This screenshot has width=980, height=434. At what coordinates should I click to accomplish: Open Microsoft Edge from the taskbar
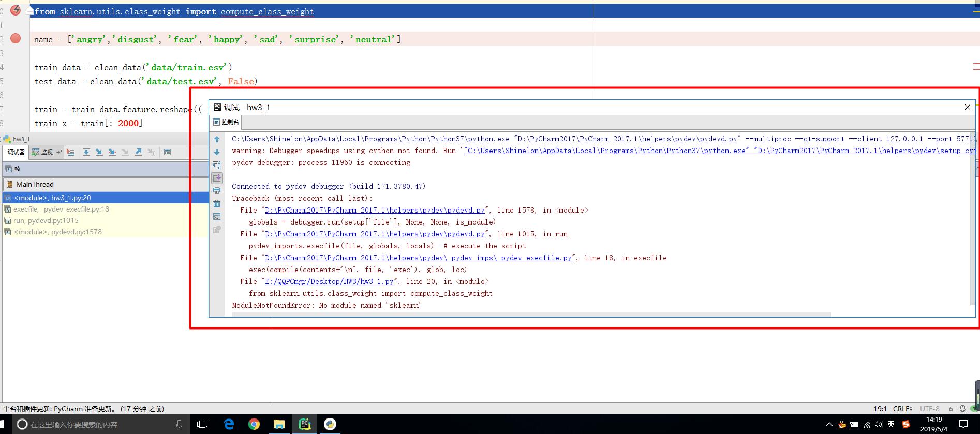(229, 424)
